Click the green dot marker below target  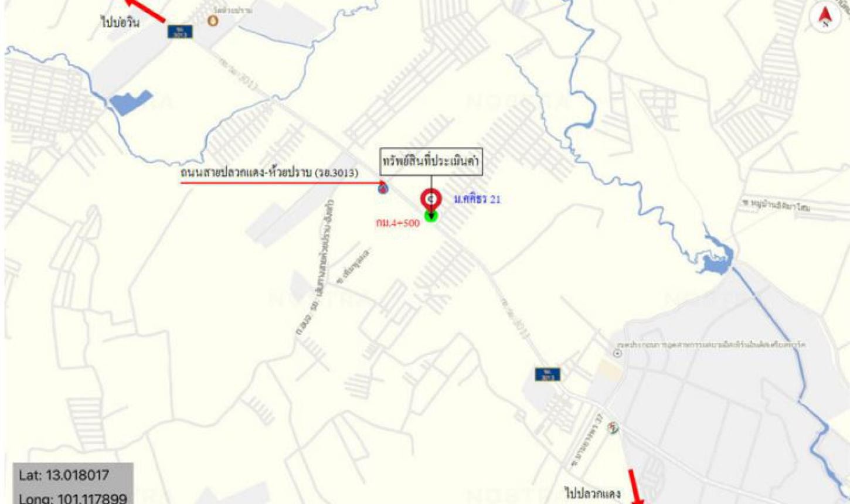point(431,216)
